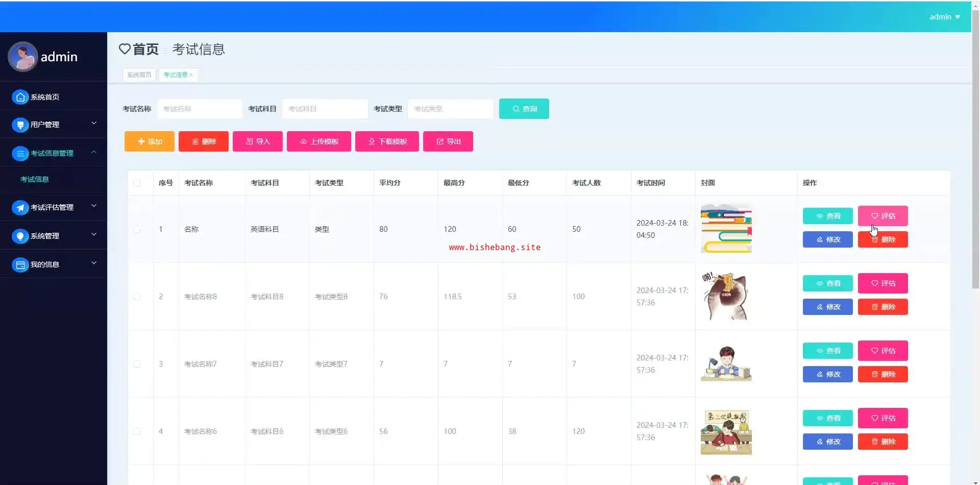Click 修改 for the 英语科目 row
Screen dimensions: 980x485
828,239
